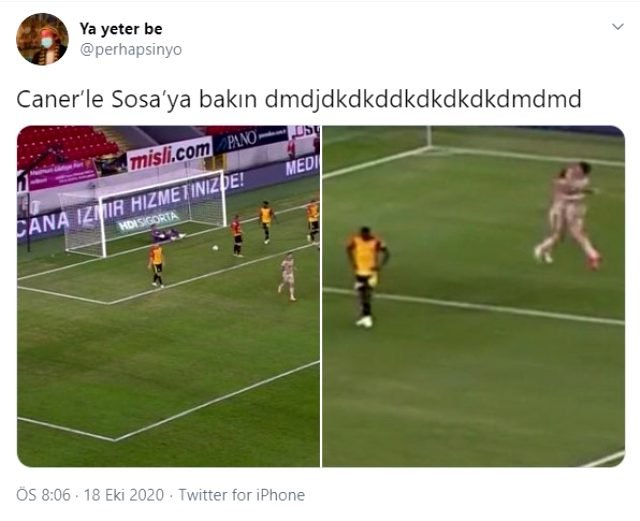Open the Twitter for iPhone source link
Image resolution: width=640 pixels, height=521 pixels.
tap(242, 495)
